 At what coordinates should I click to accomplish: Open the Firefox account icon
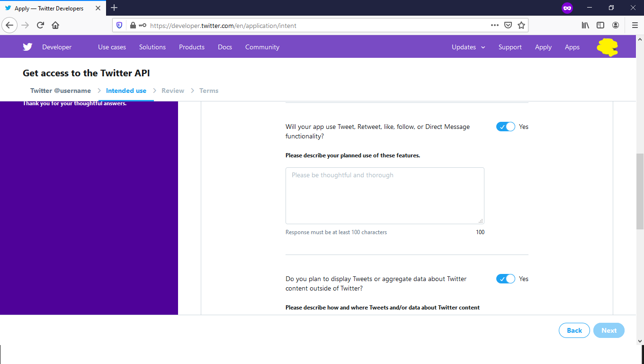(x=616, y=25)
